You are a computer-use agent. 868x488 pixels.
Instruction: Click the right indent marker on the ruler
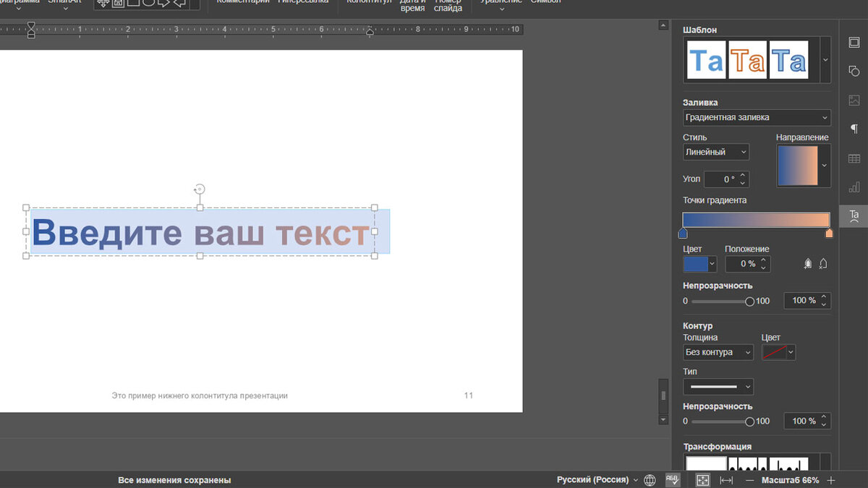pos(370,33)
